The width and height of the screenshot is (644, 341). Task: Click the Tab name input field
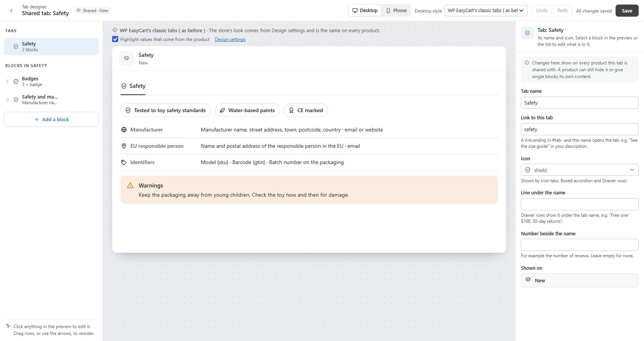(x=580, y=103)
